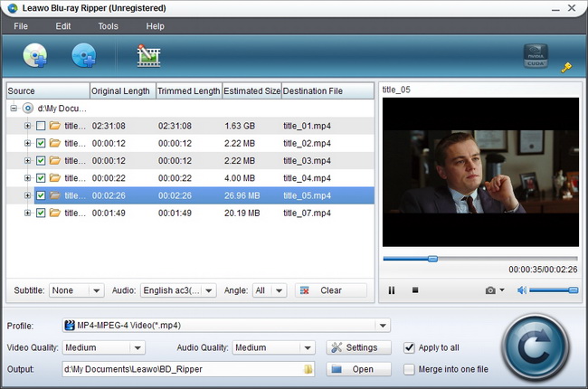Click the Destination File column header
588x389 pixels.
click(327, 90)
